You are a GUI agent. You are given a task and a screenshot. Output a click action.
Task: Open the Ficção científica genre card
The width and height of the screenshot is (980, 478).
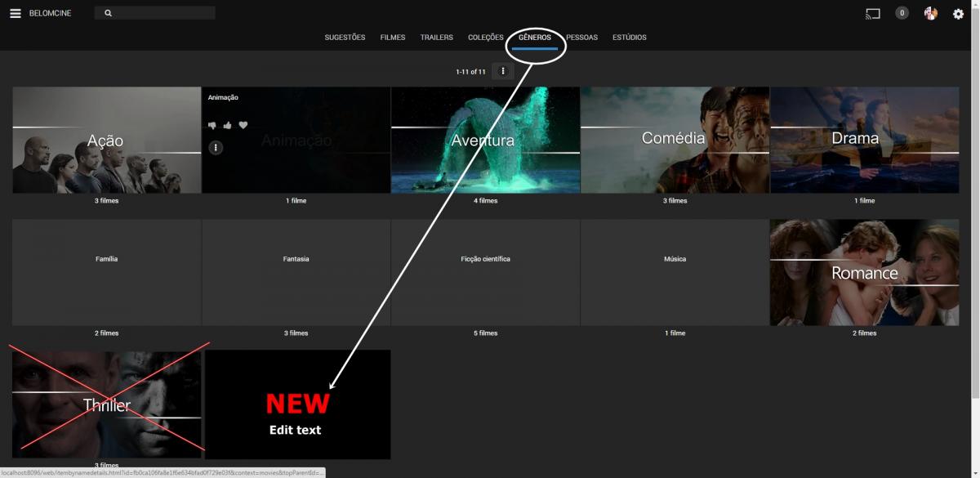coord(486,272)
